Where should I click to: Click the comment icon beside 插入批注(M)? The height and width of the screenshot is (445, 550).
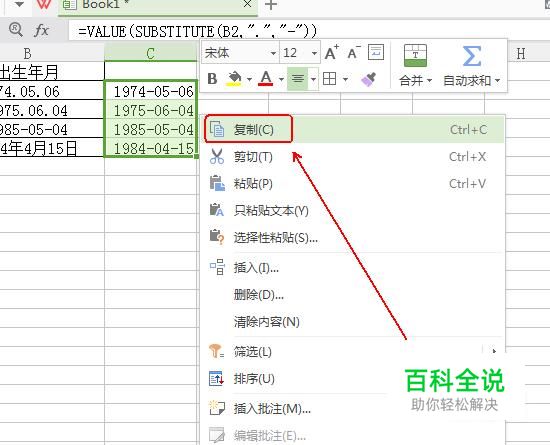(217, 408)
